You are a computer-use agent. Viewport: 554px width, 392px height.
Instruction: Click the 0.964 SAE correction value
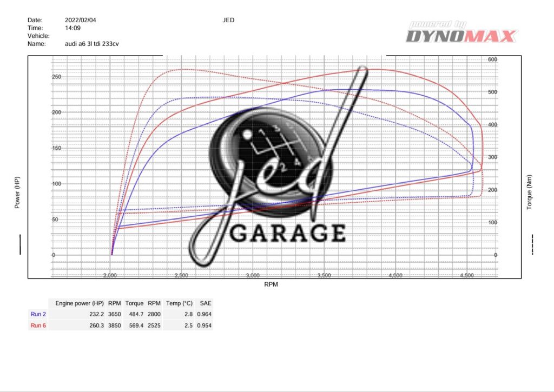[203, 314]
